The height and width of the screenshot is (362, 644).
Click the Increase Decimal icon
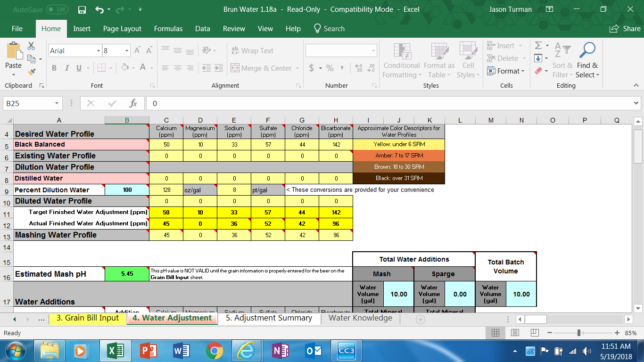click(x=358, y=68)
